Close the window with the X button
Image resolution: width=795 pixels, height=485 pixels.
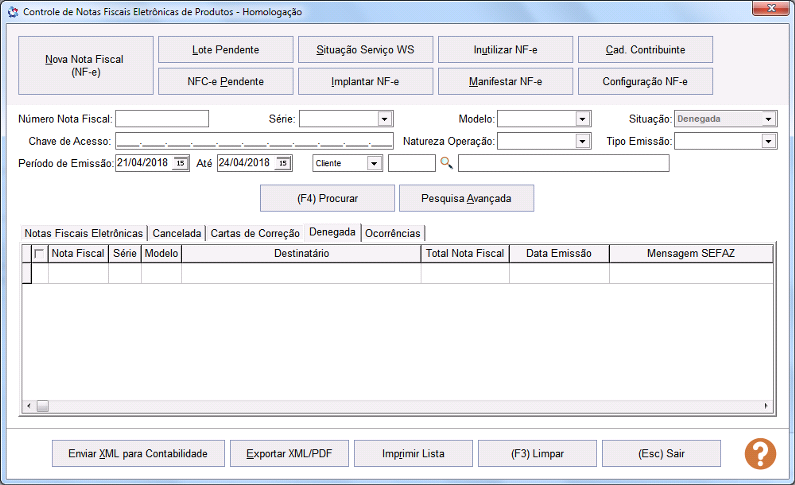click(771, 9)
